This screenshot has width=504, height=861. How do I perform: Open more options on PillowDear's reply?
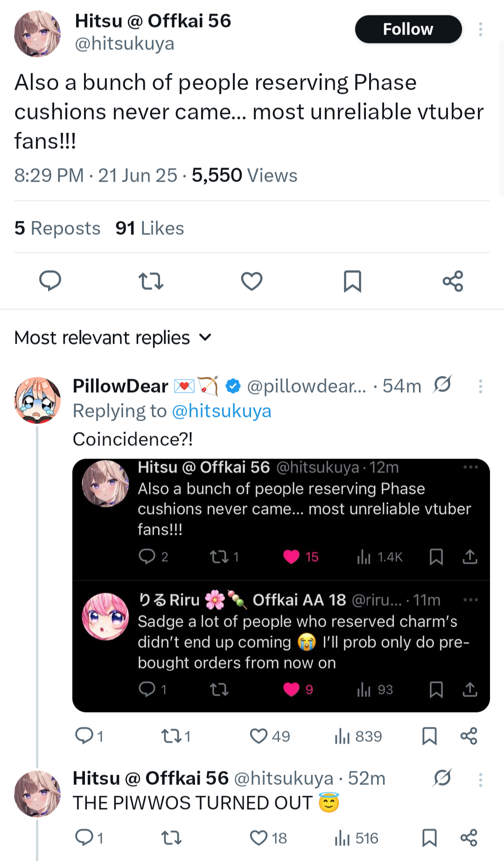coord(480,386)
